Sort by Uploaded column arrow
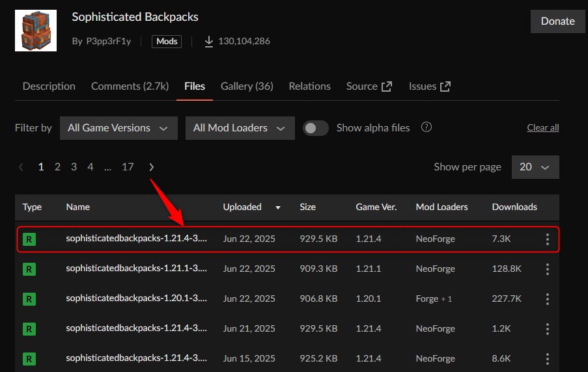Image resolution: width=588 pixels, height=372 pixels. tap(278, 207)
